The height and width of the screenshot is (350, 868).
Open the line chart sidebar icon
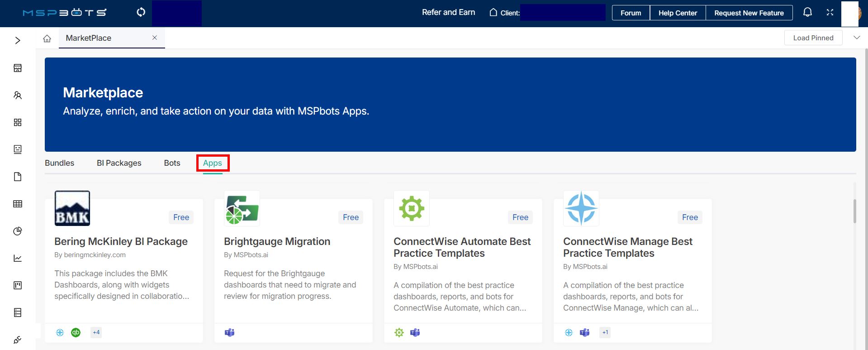coord(18,258)
